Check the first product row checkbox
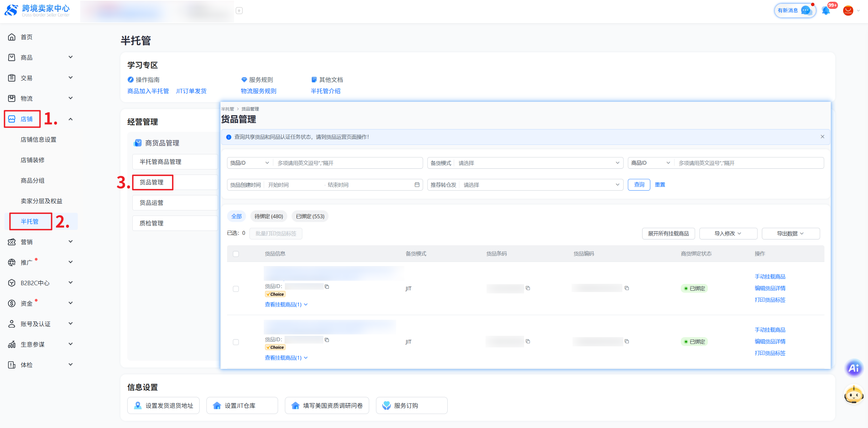This screenshot has width=868, height=428. [236, 289]
